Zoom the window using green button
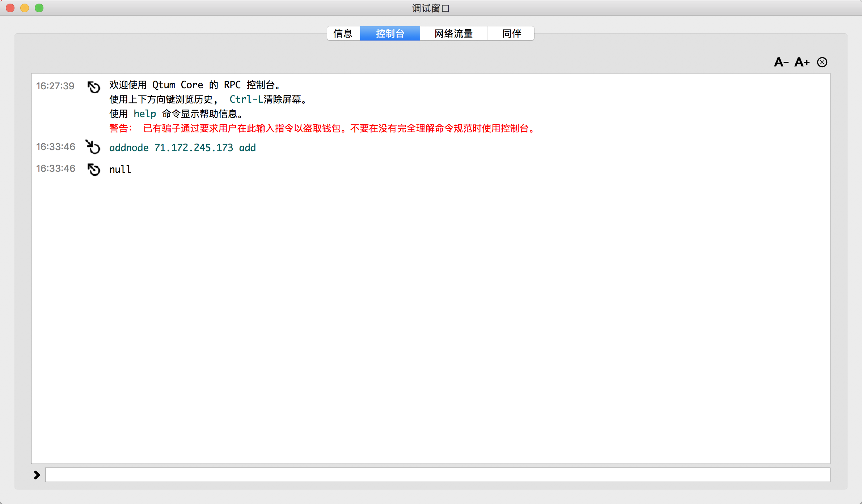 click(39, 8)
